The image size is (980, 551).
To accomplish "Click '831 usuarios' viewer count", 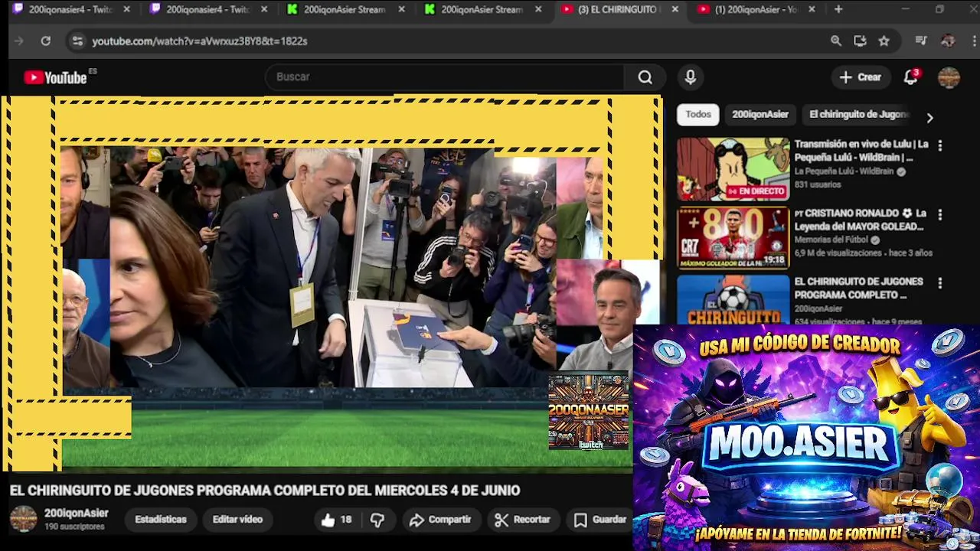I will (817, 184).
